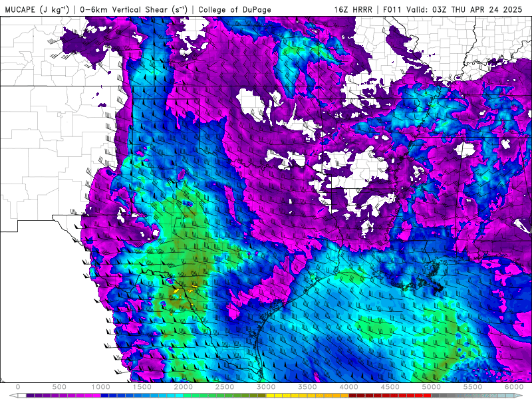
Task: Click the 2500 value on the color scale
Action: [225, 387]
